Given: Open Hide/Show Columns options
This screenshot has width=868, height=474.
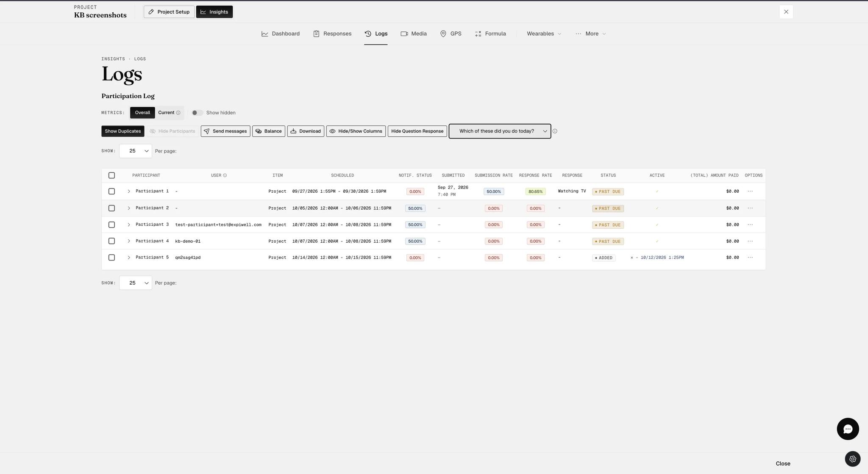Looking at the screenshot, I should 356,131.
